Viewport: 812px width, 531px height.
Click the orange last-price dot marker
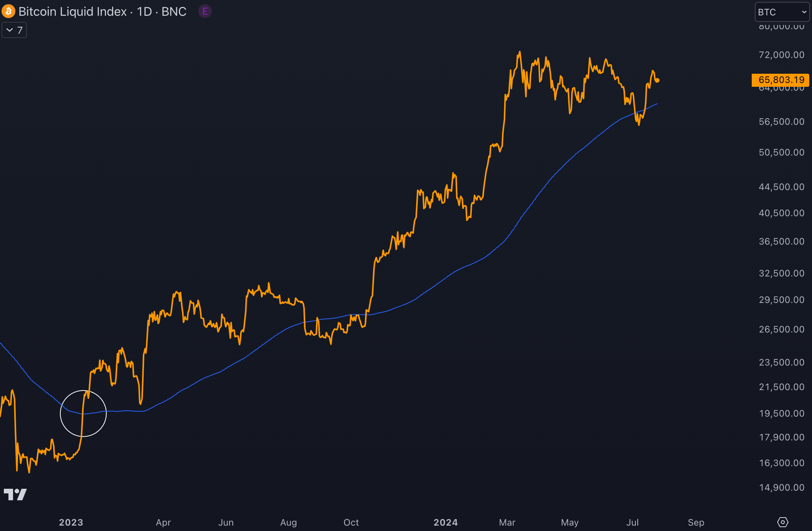click(x=657, y=80)
